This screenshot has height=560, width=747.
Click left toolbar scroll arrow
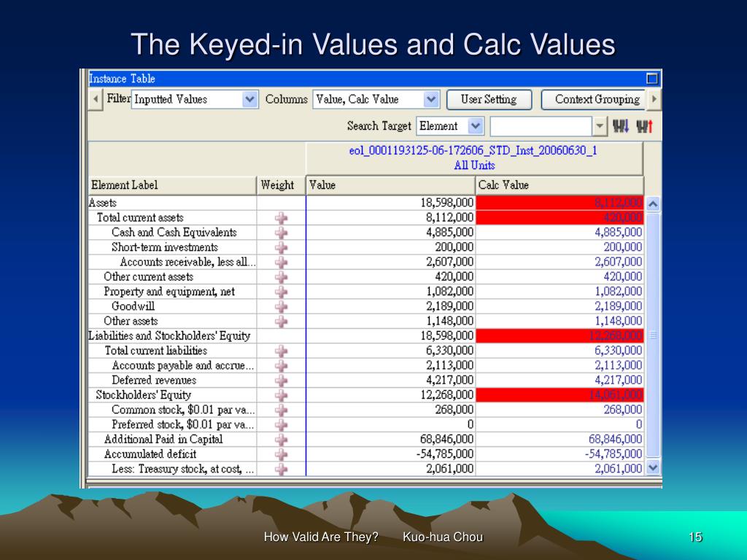click(x=96, y=99)
